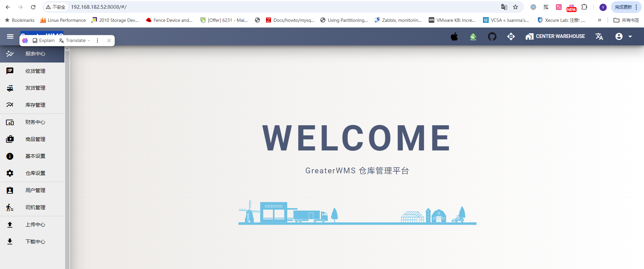Open the Apple iOS app icon
The image size is (644, 269).
click(x=454, y=36)
